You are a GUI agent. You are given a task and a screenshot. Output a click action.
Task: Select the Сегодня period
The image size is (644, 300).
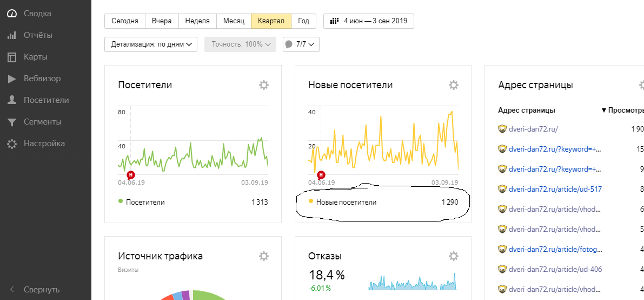(125, 21)
